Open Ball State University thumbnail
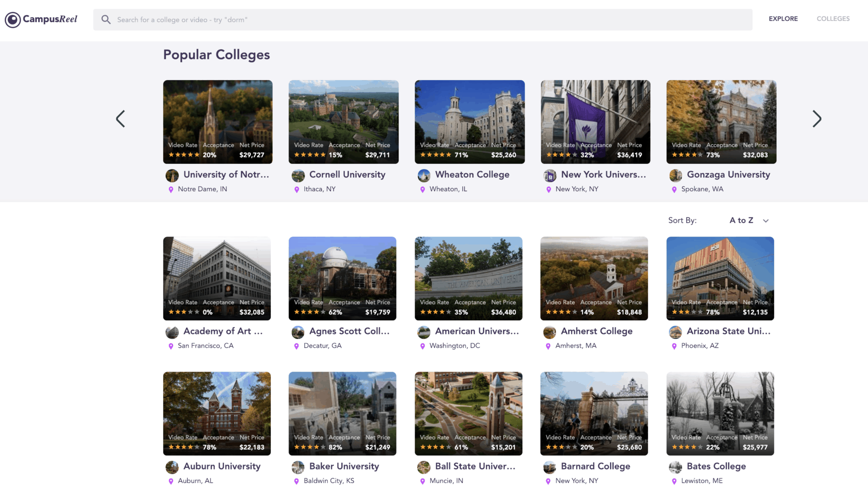 click(468, 414)
